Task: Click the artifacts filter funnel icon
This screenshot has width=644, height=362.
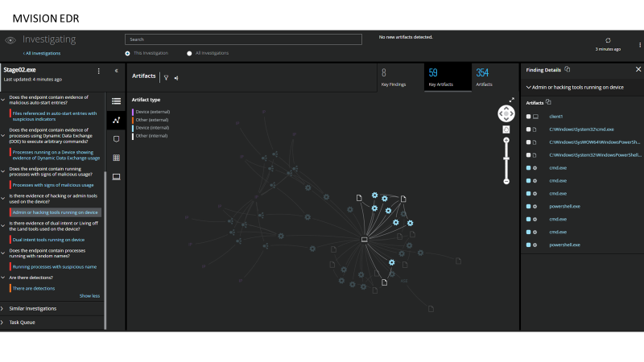Action: click(x=166, y=77)
